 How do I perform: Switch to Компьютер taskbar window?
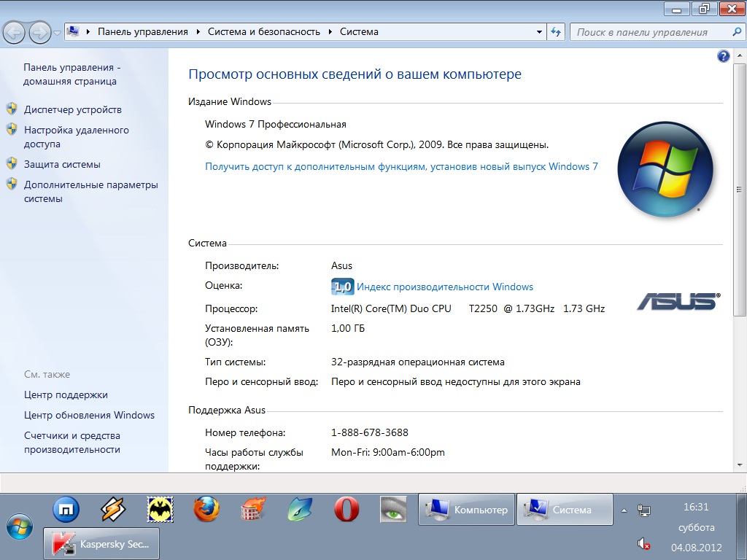pyautogui.click(x=466, y=510)
